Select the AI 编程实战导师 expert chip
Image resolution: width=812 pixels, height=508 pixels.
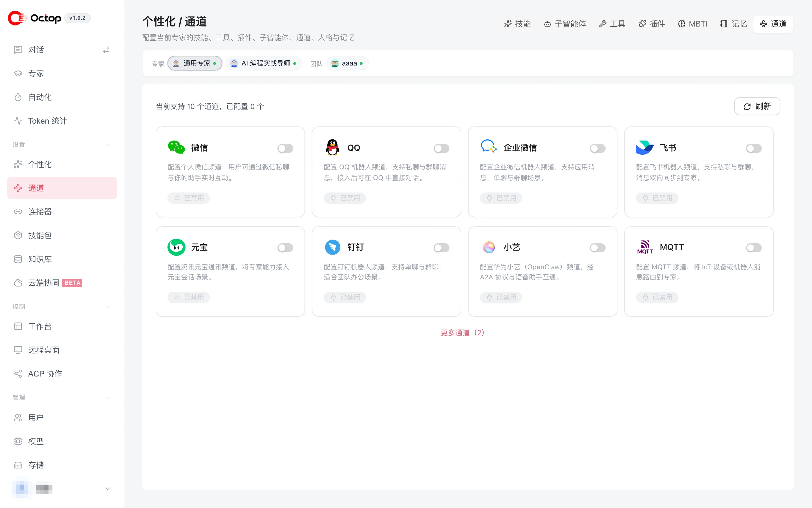pos(264,63)
